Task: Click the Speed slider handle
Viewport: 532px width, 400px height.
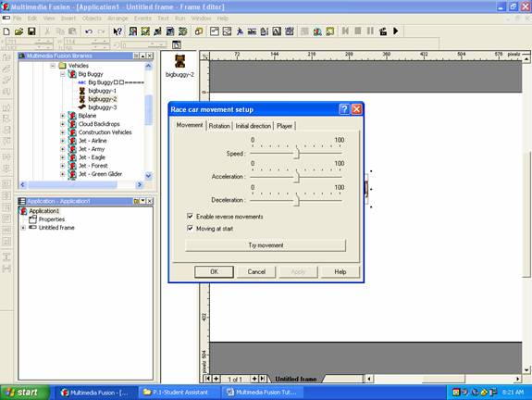Action: [297, 153]
